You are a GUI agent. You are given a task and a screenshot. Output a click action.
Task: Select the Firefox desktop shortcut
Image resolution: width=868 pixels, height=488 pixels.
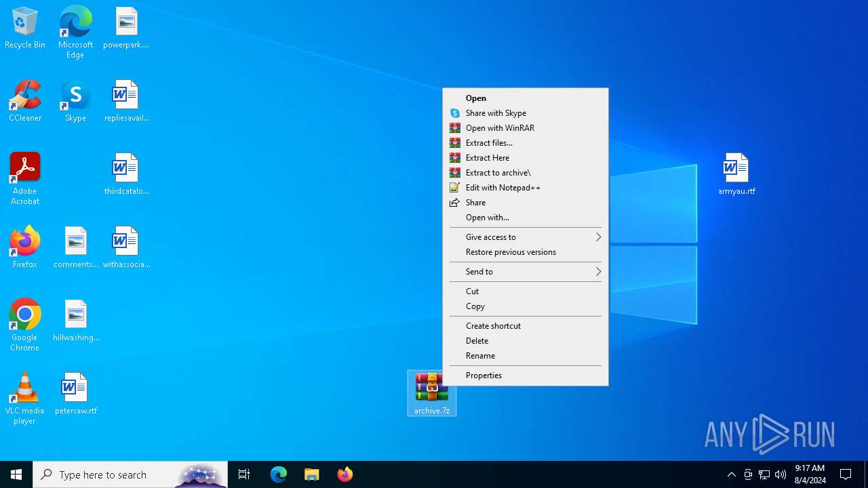[25, 247]
